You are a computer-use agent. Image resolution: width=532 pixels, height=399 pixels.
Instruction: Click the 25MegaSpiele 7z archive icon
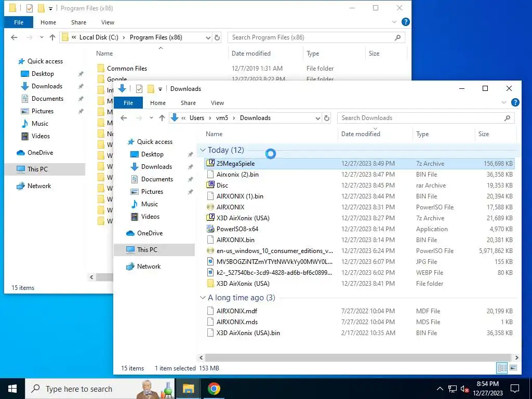210,163
